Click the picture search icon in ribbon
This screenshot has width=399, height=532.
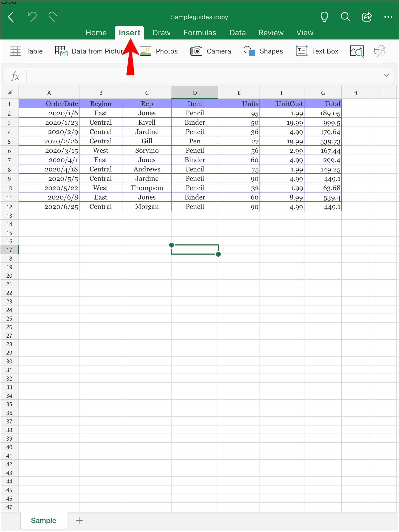(357, 51)
